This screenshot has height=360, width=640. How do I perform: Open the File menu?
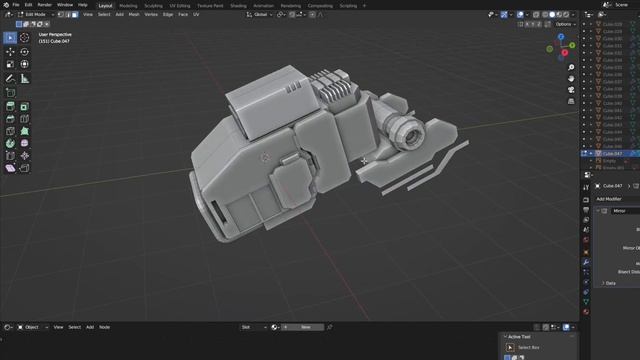16,5
